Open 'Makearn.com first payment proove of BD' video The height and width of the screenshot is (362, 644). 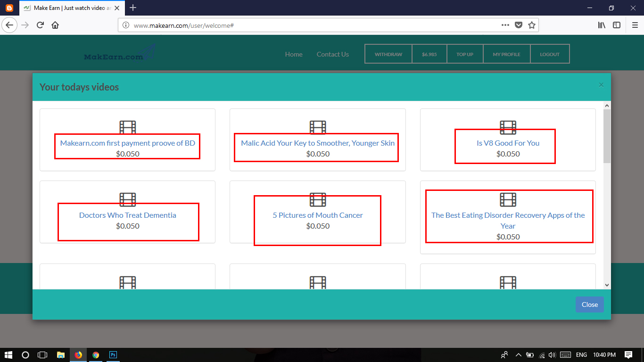(x=127, y=143)
